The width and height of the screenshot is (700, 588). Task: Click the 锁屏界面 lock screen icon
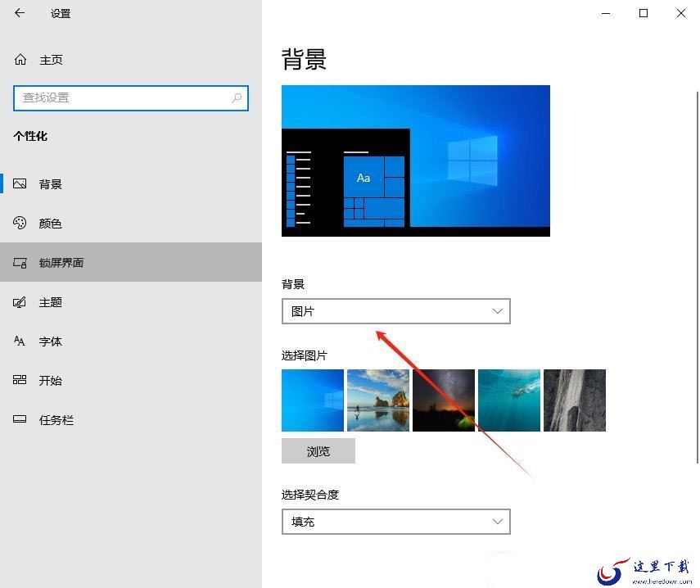20,263
